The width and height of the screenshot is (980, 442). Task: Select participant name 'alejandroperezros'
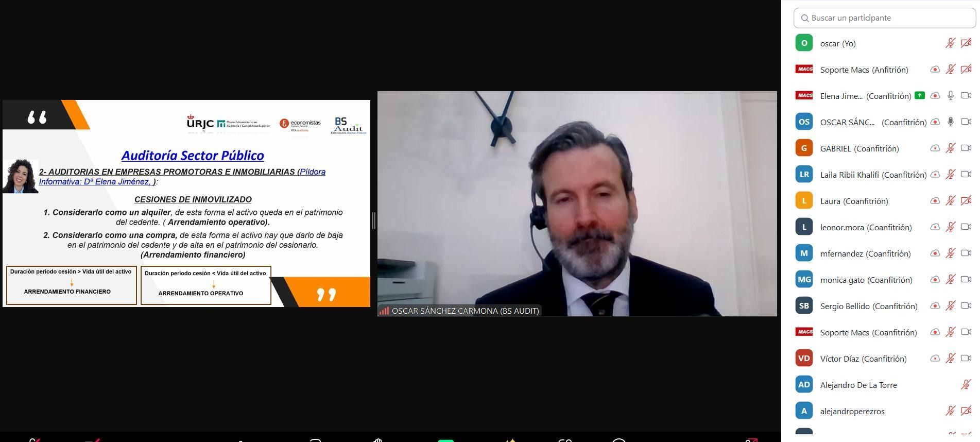(852, 411)
